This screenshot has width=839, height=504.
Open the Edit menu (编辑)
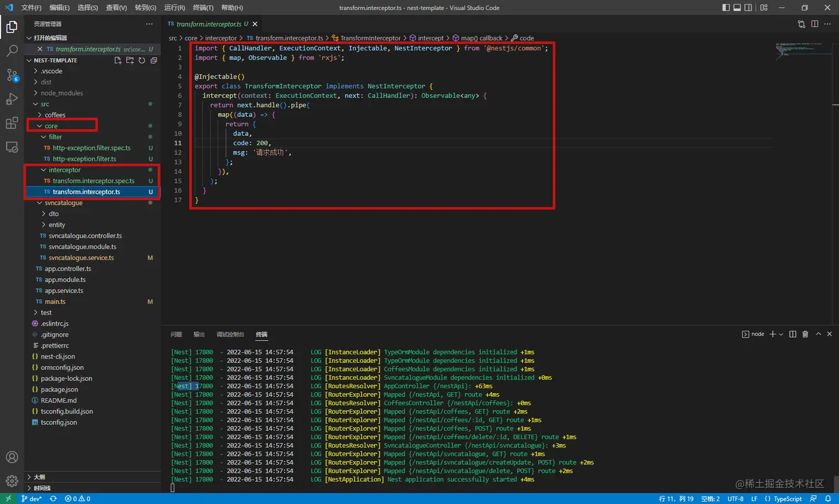click(x=59, y=8)
